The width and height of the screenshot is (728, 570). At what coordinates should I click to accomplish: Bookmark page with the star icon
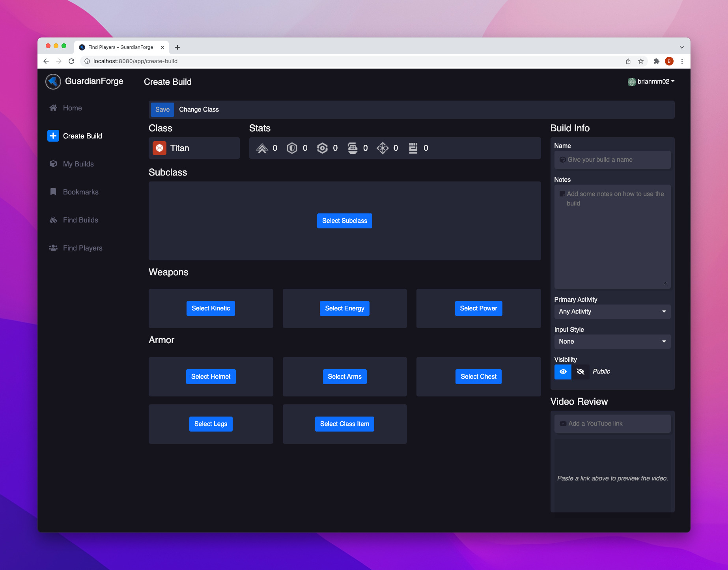coord(641,61)
